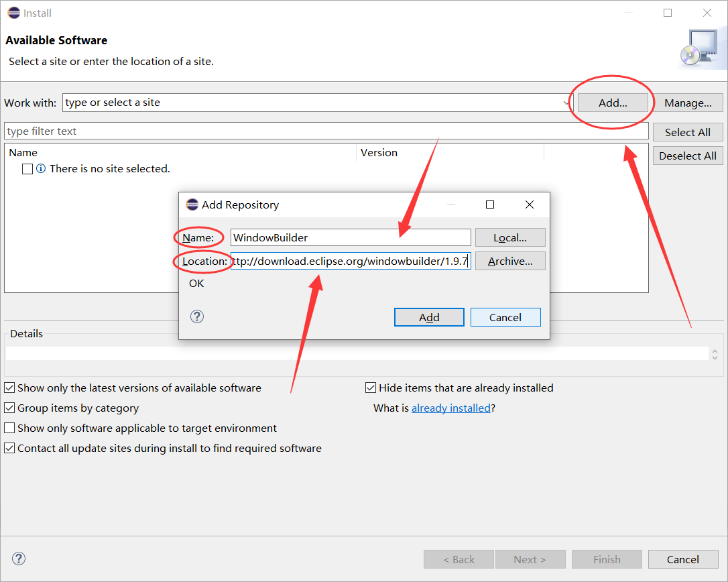Image resolution: width=728 pixels, height=582 pixels.
Task: Maximize the Add Repository dialog
Action: point(490,205)
